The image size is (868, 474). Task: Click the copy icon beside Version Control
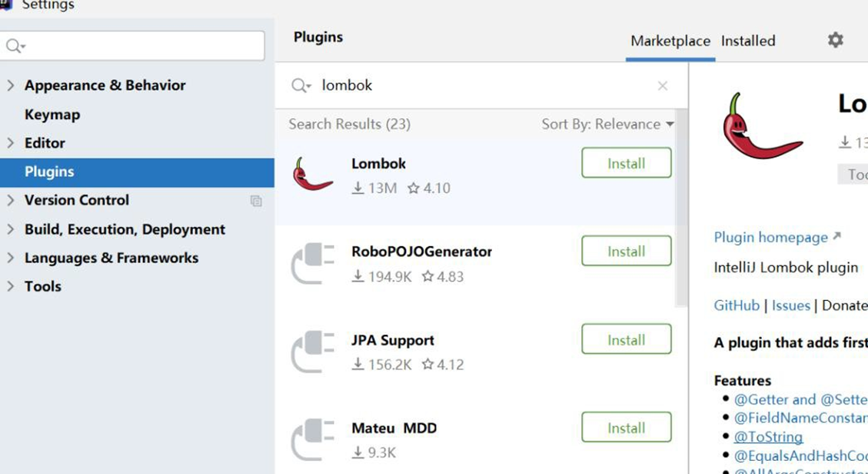(x=256, y=201)
